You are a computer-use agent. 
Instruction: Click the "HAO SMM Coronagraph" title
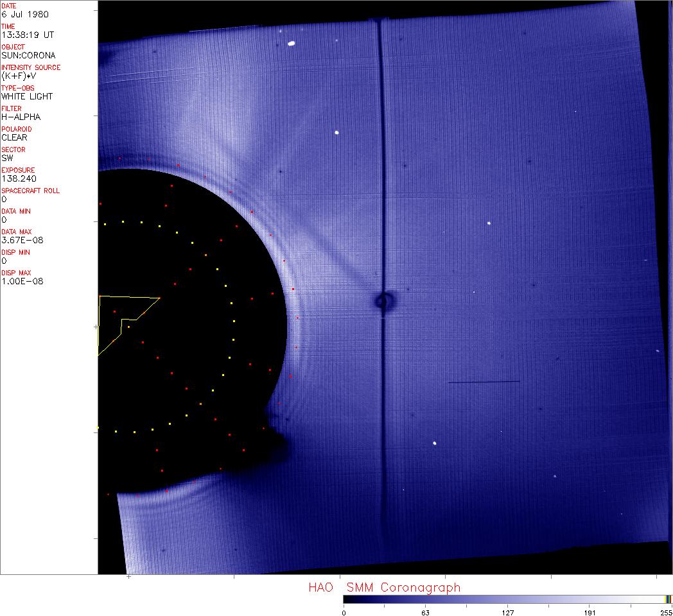coord(384,587)
